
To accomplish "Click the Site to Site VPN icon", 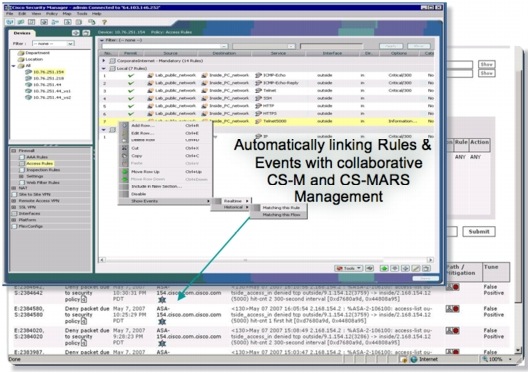I will (x=14, y=195).
